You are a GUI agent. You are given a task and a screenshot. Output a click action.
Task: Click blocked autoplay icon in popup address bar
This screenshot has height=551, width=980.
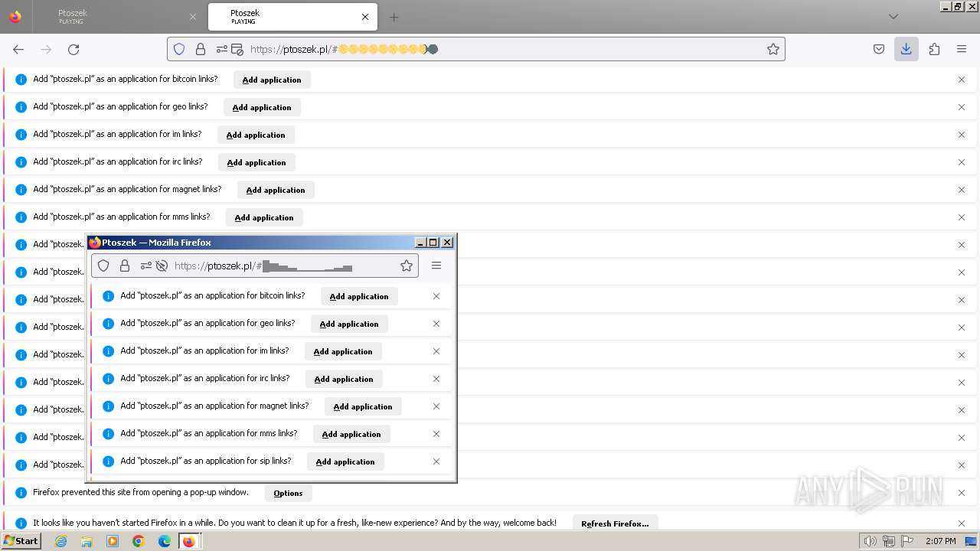click(x=162, y=266)
